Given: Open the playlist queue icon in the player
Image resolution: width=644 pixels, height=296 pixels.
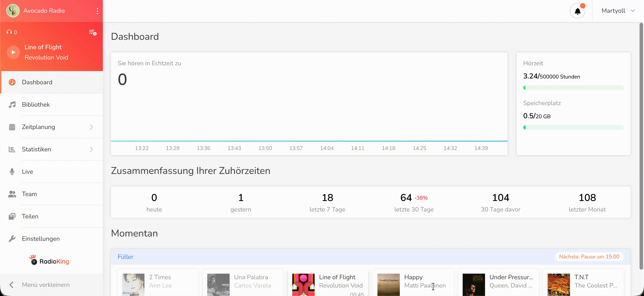Looking at the screenshot, I should coord(93,32).
